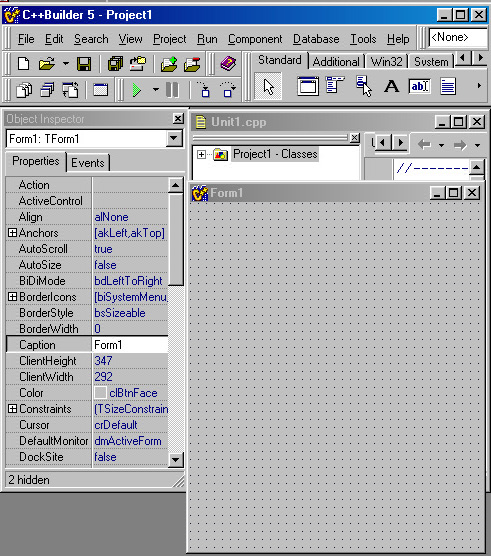The width and height of the screenshot is (491, 556).
Task: Select the Standard palette tab
Action: pyautogui.click(x=280, y=60)
